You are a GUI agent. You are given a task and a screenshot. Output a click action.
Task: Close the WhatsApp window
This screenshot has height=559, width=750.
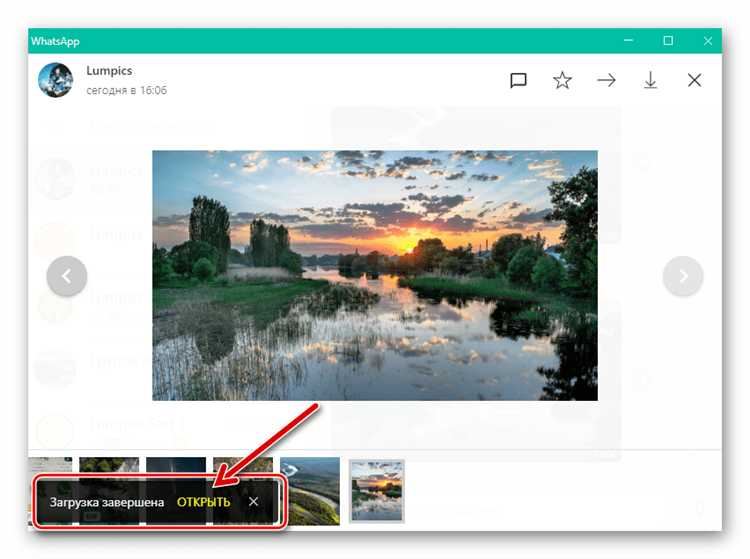708,41
